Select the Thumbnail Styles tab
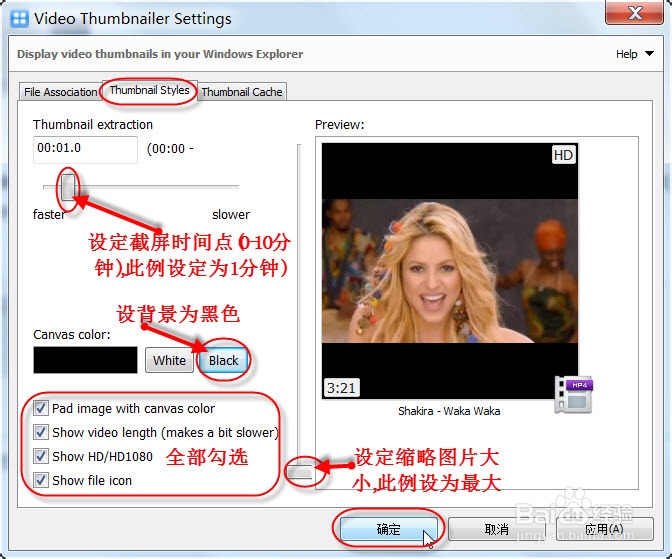672x559 pixels. click(x=149, y=90)
